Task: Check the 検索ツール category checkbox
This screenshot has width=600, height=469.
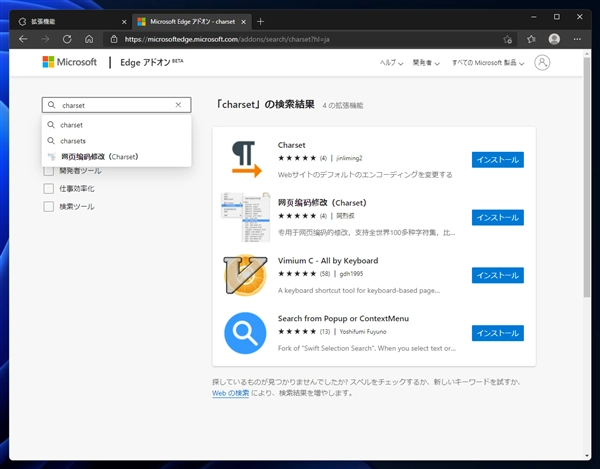Action: [49, 207]
